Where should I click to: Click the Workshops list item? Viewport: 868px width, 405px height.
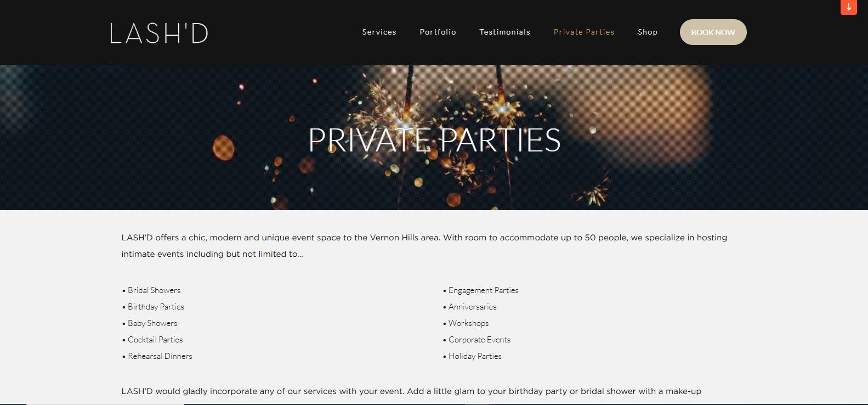click(468, 323)
